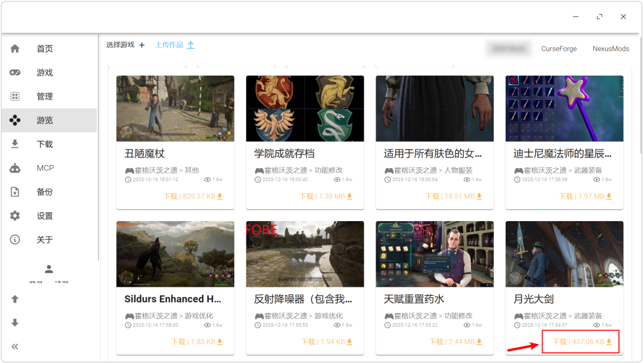Open 迪士尼魔法师 star wand thumbnail

click(564, 108)
